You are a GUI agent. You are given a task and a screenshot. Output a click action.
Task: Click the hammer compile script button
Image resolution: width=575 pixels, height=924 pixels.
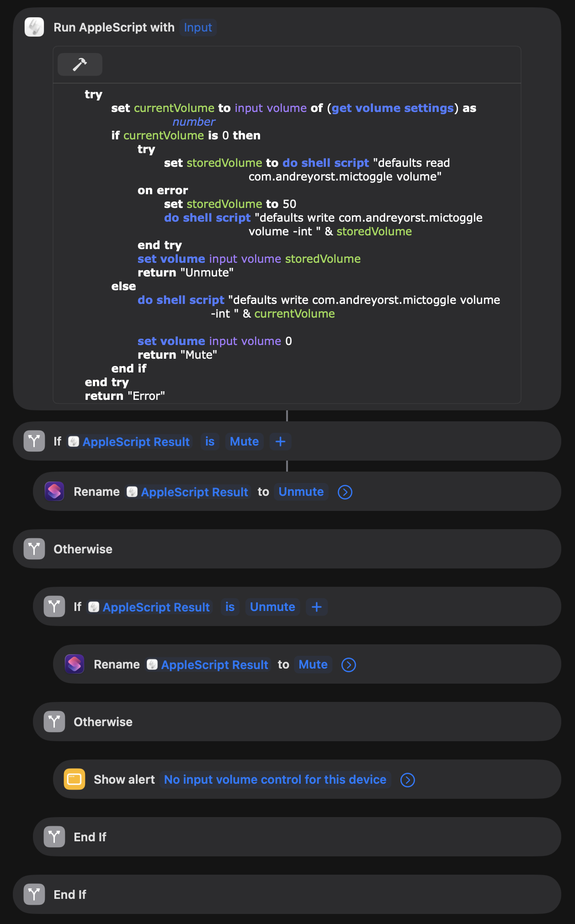click(80, 64)
